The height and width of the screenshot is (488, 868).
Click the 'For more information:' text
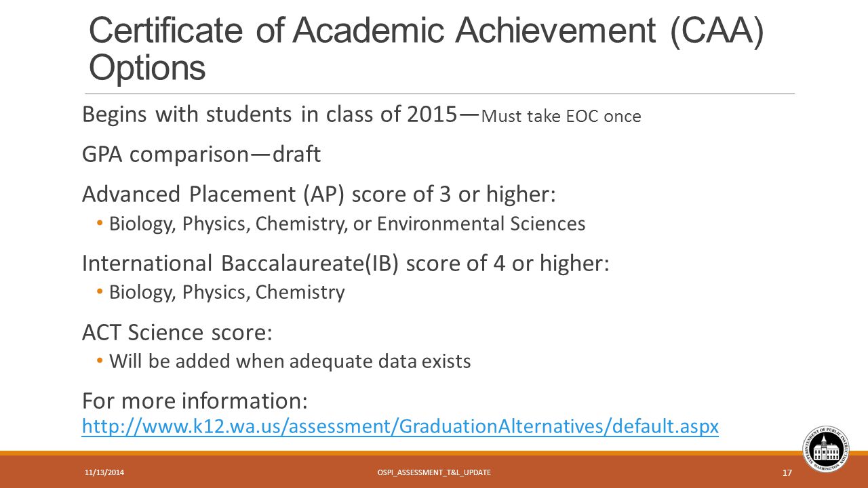click(195, 401)
